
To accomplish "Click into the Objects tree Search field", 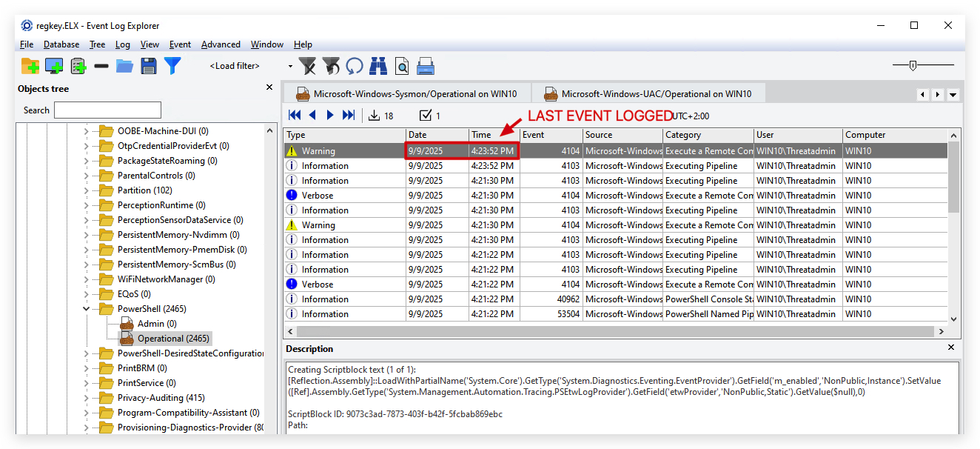I will (107, 110).
